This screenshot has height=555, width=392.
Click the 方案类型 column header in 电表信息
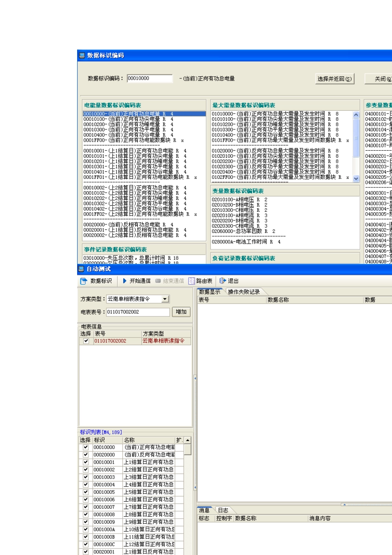pyautogui.click(x=166, y=334)
